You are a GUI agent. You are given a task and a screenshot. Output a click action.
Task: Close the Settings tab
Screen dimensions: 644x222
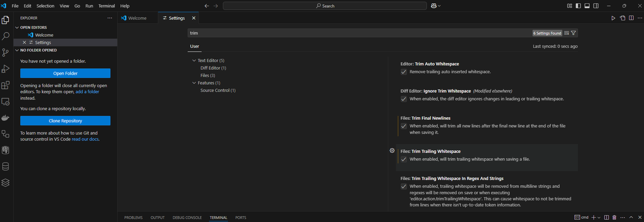coord(194,18)
